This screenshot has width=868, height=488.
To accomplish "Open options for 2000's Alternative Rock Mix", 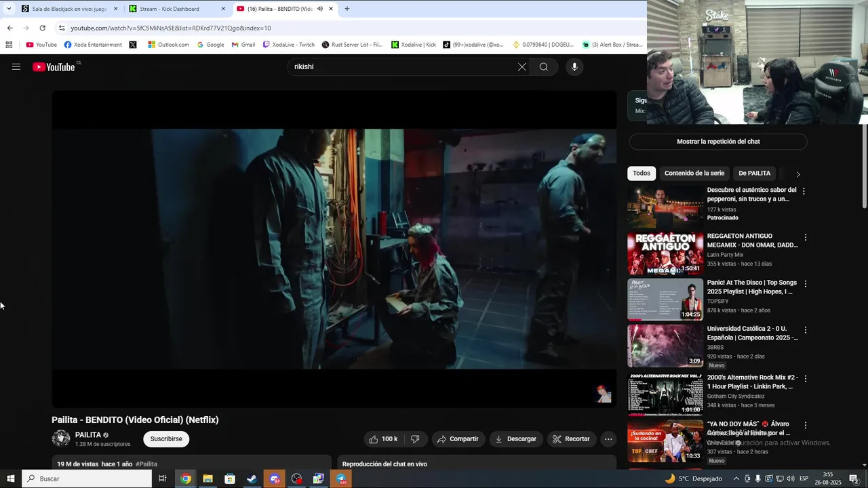I will click(805, 378).
